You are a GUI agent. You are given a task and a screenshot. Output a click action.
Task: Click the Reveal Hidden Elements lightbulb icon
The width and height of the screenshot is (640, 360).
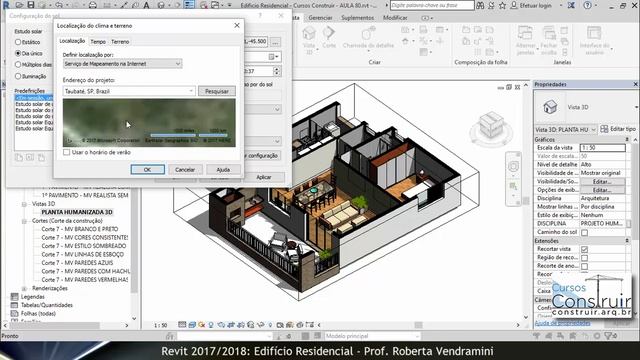270,325
